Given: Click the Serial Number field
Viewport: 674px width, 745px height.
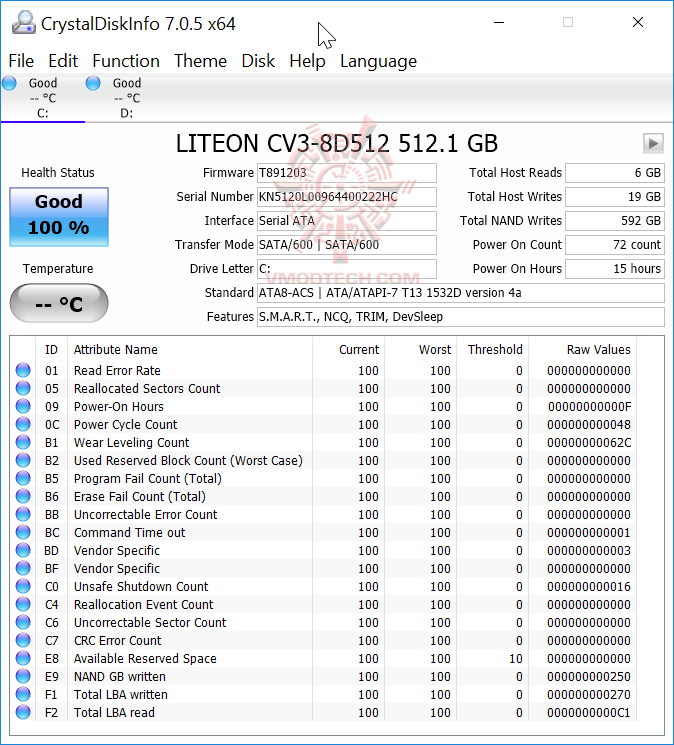Looking at the screenshot, I should click(x=347, y=197).
